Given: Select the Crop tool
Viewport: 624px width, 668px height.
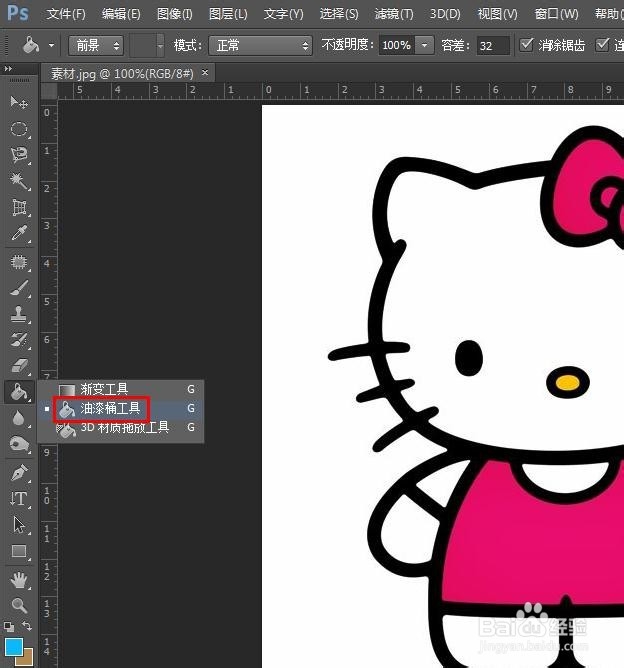Looking at the screenshot, I should 19,207.
